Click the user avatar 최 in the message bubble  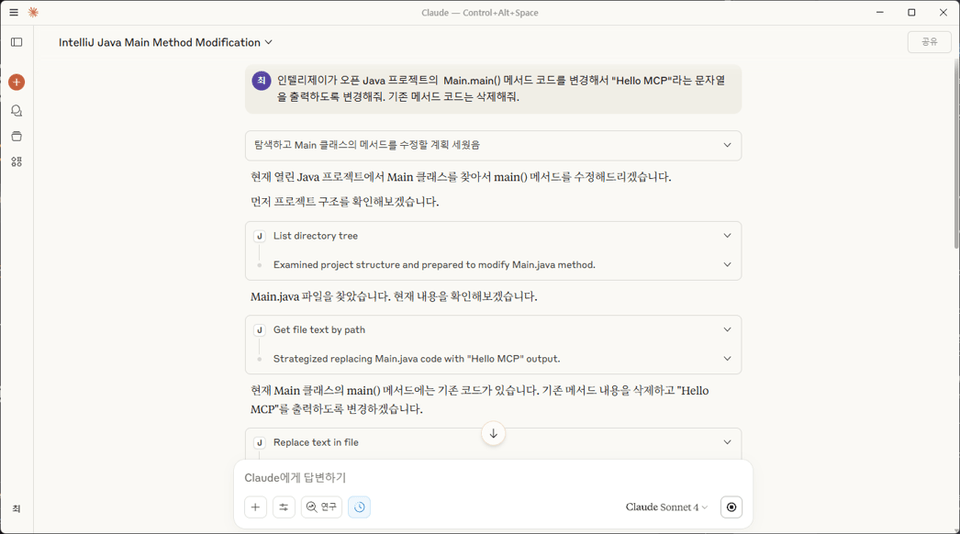point(261,80)
